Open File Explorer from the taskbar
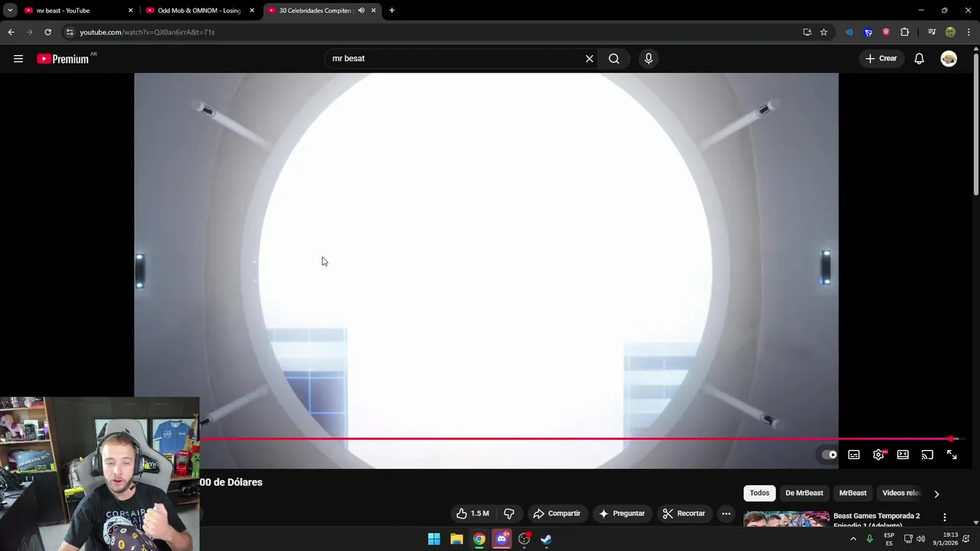The width and height of the screenshot is (980, 551). pos(456,539)
